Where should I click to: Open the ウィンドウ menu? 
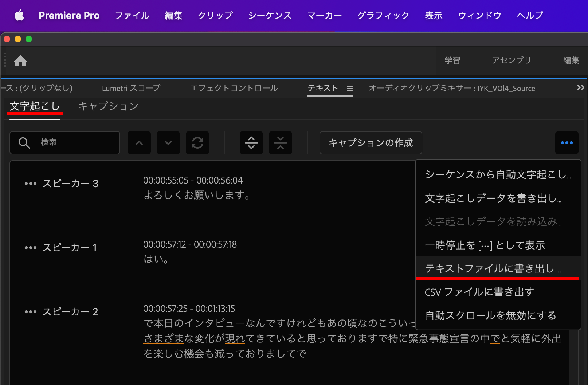pos(480,15)
